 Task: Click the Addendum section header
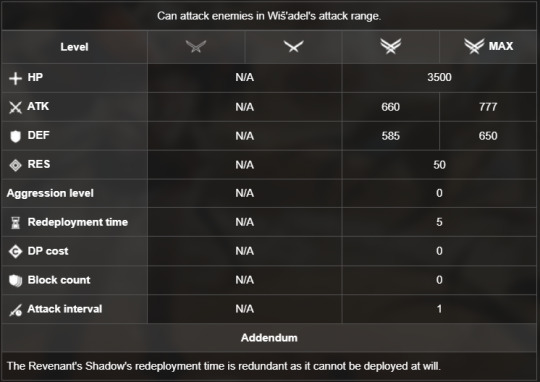tap(269, 338)
